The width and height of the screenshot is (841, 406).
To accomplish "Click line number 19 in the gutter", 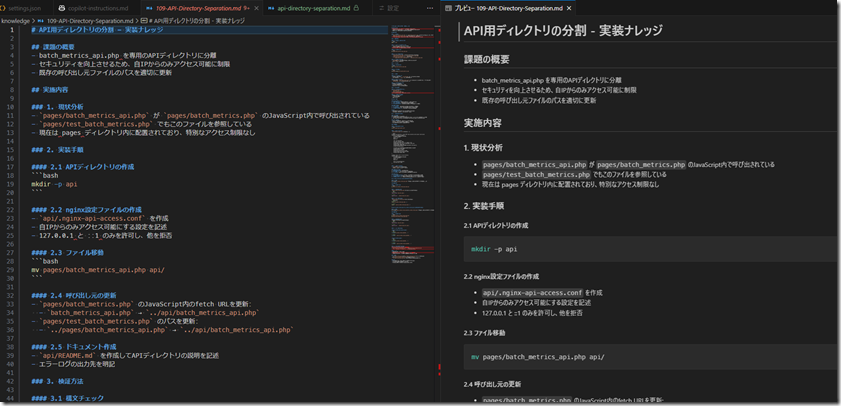I will (x=11, y=184).
